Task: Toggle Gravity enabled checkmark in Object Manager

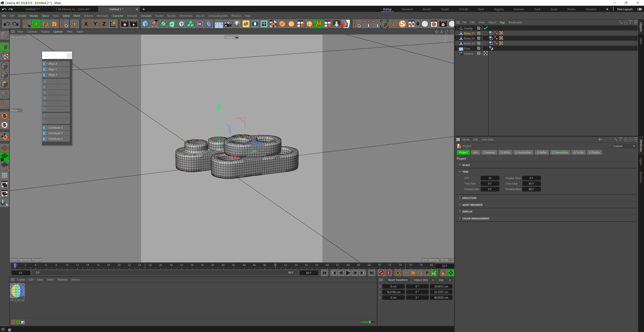Action: (486, 28)
